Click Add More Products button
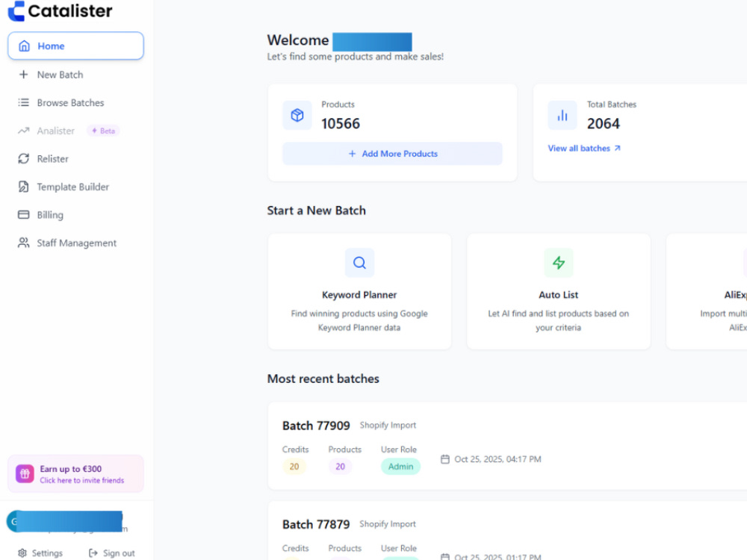This screenshot has width=747, height=560. pyautogui.click(x=392, y=153)
